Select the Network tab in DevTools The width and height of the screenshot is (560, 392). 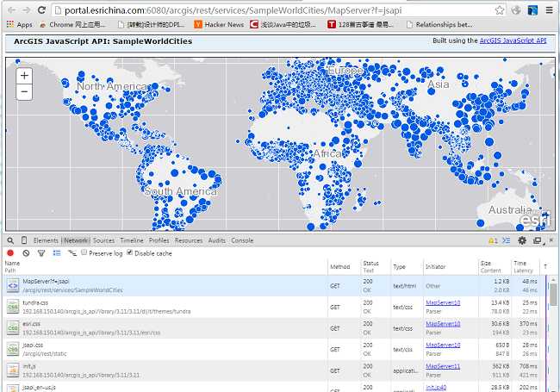75,240
